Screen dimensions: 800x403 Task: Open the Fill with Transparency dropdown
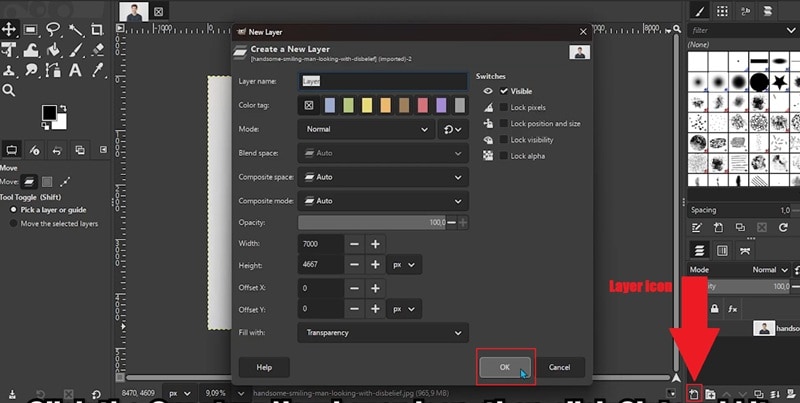[x=383, y=333]
